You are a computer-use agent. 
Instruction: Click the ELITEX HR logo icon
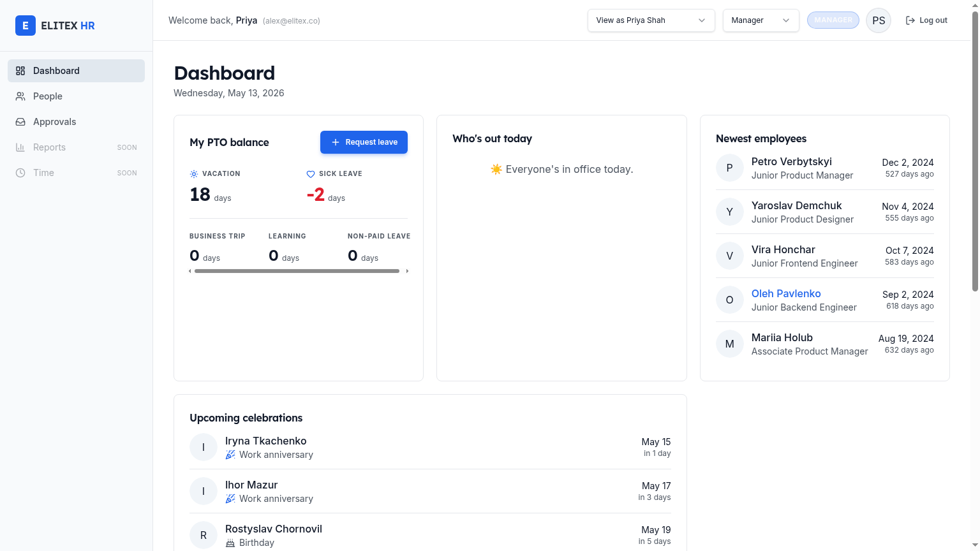tap(26, 26)
